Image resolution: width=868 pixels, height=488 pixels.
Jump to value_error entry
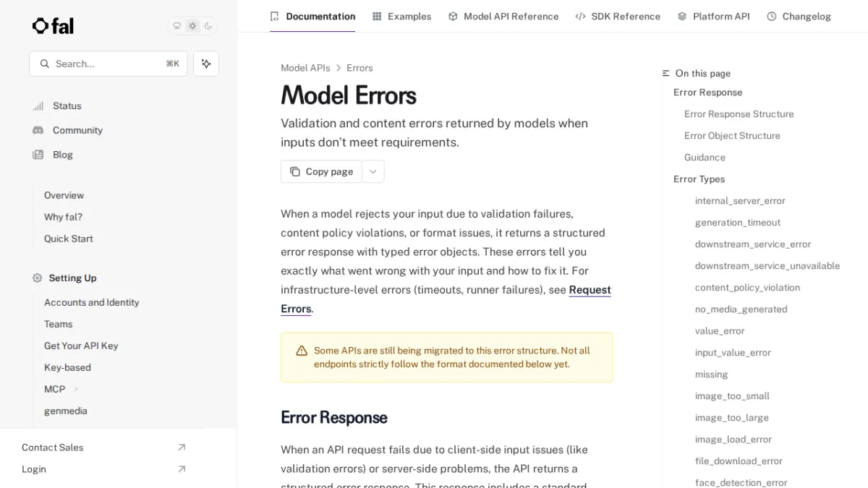pos(720,331)
